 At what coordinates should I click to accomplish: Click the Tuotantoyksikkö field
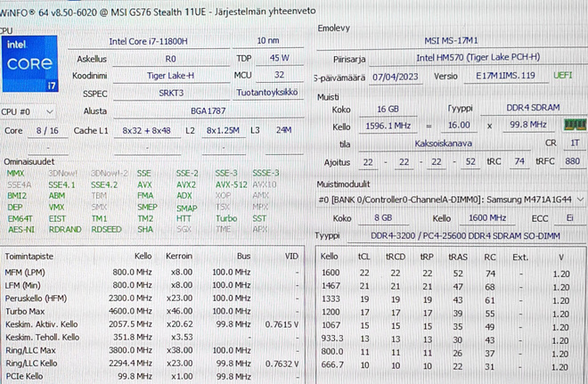point(267,93)
